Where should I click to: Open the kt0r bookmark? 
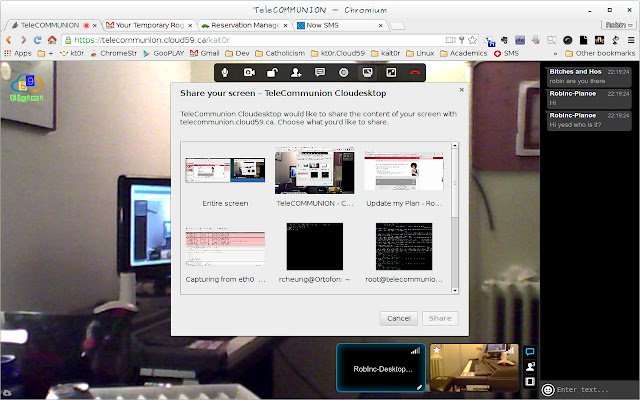point(72,53)
